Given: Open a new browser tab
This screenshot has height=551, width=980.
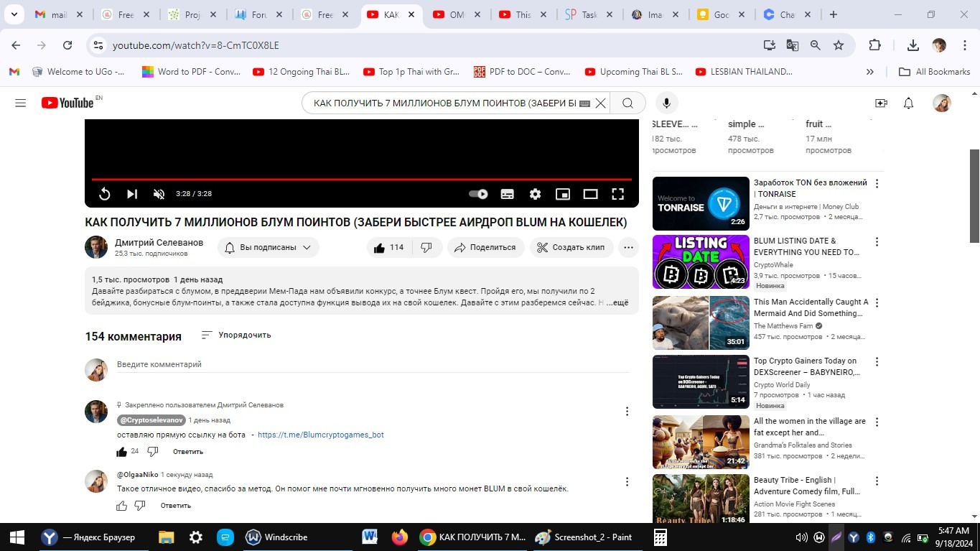Looking at the screenshot, I should tap(834, 14).
